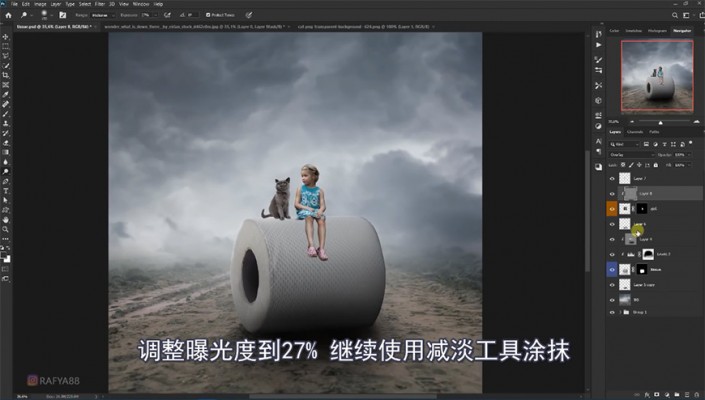Screen dimensions: 705x400
Task: Select the Brush tool
Action: 5,114
